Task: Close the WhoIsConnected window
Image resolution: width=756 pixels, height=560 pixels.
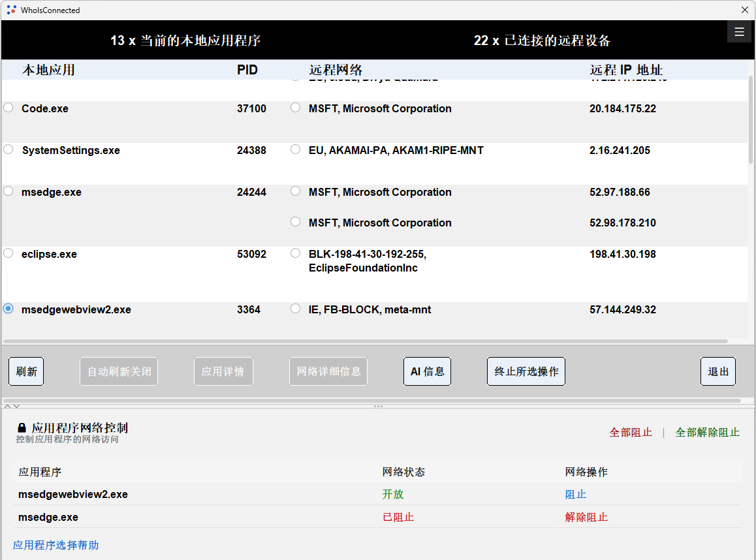Action: point(745,10)
